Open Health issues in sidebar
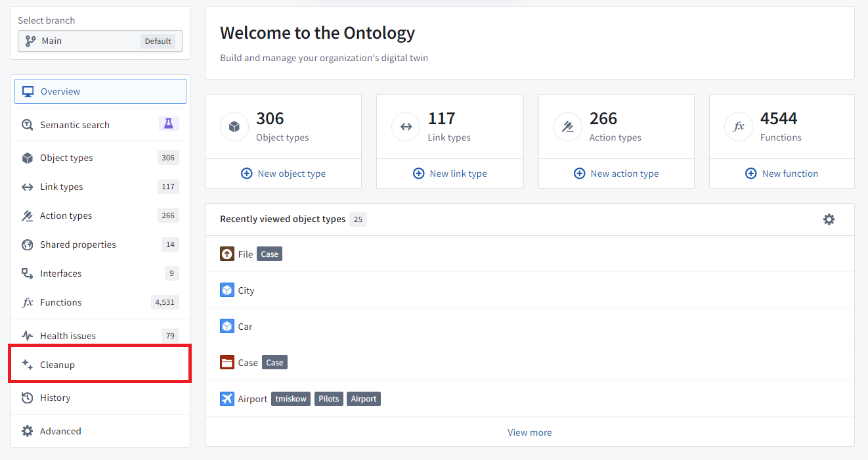Screen dimensions: 868x460 (x=100, y=336)
